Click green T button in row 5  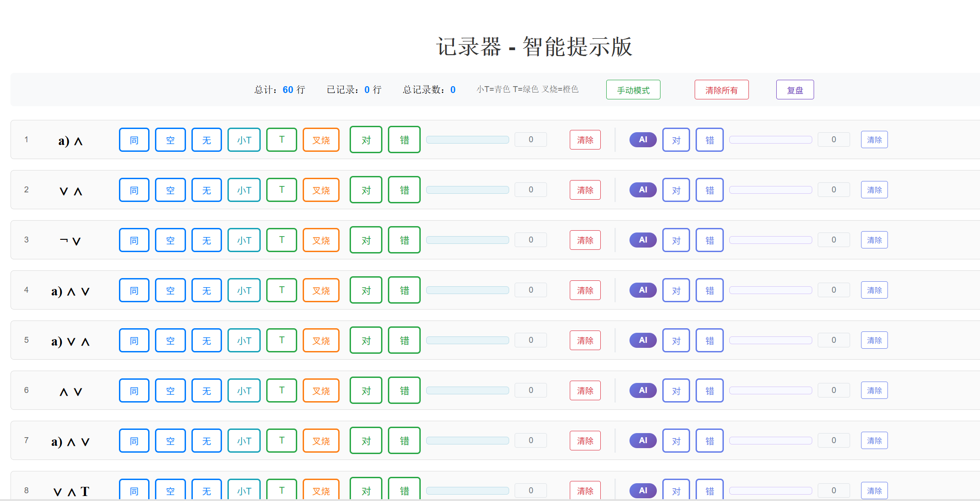click(282, 341)
